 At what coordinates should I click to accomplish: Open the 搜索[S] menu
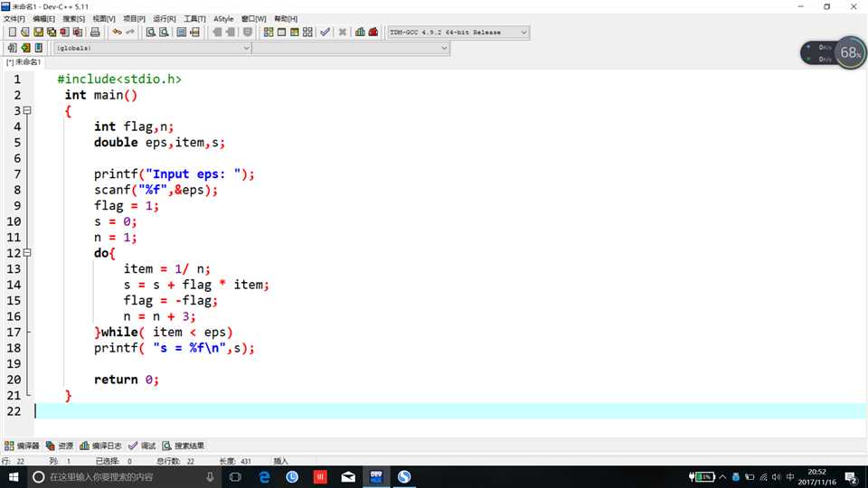pyautogui.click(x=73, y=19)
